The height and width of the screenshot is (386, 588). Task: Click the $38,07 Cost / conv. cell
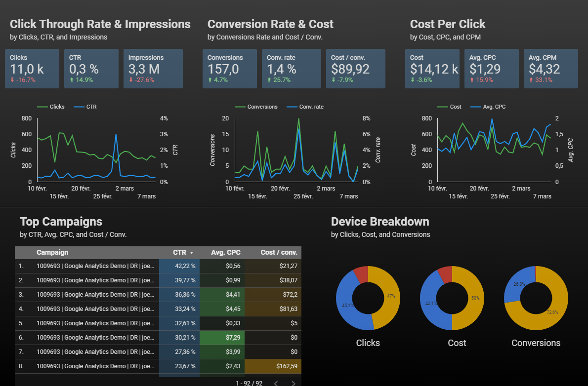[x=273, y=280]
